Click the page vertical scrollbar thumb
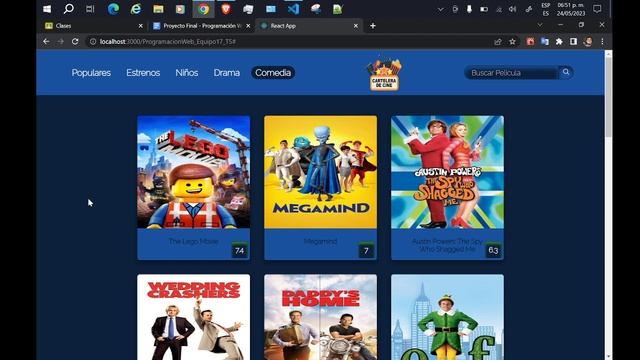The width and height of the screenshot is (640, 360). 608,98
